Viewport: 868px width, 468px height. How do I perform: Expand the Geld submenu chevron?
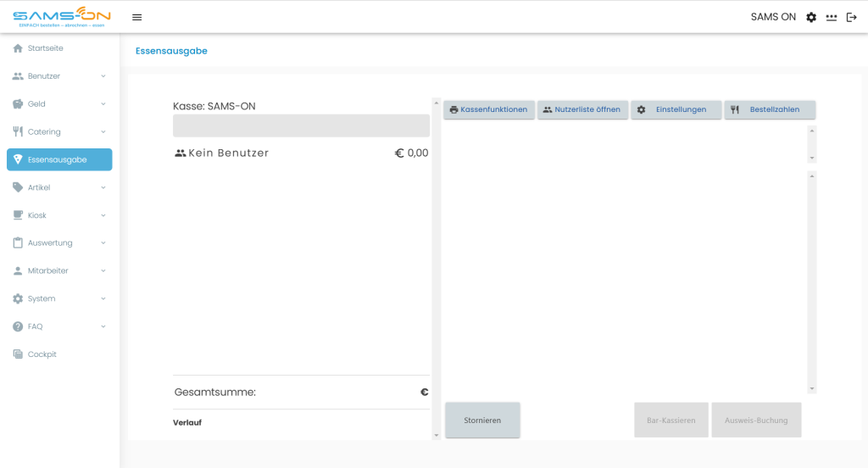pos(103,103)
